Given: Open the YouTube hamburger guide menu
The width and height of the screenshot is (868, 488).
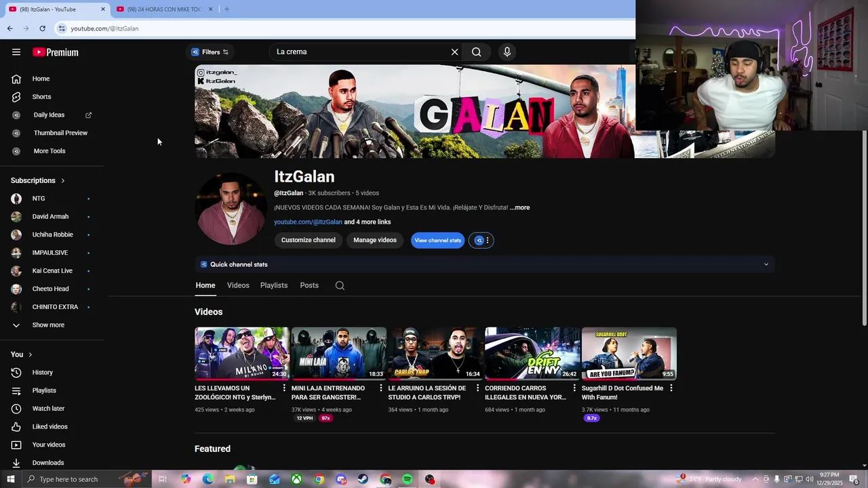Looking at the screenshot, I should (x=16, y=52).
